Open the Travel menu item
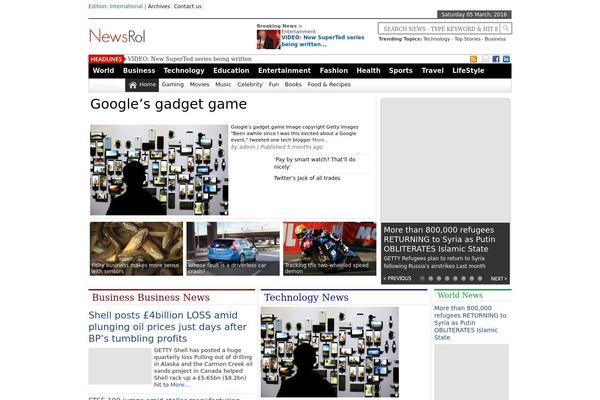The image size is (600, 400). 432,71
